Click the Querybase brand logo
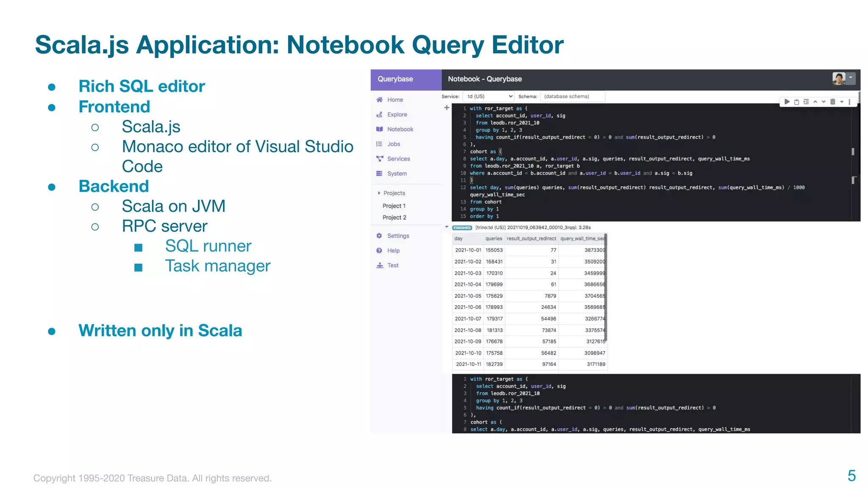The image size is (868, 488). [395, 79]
